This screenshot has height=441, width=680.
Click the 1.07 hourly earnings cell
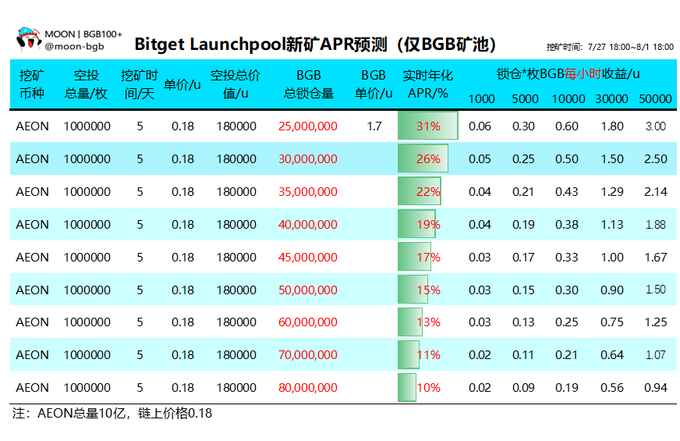tap(655, 355)
